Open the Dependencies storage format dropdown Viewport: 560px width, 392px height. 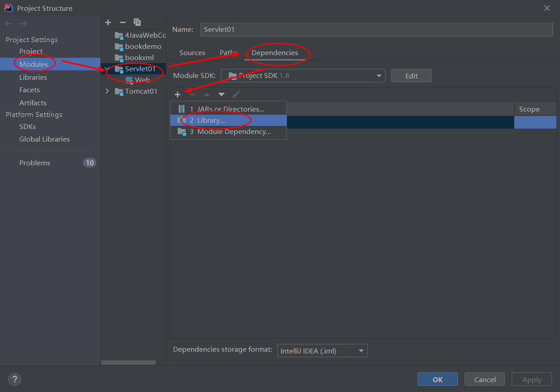tap(322, 351)
